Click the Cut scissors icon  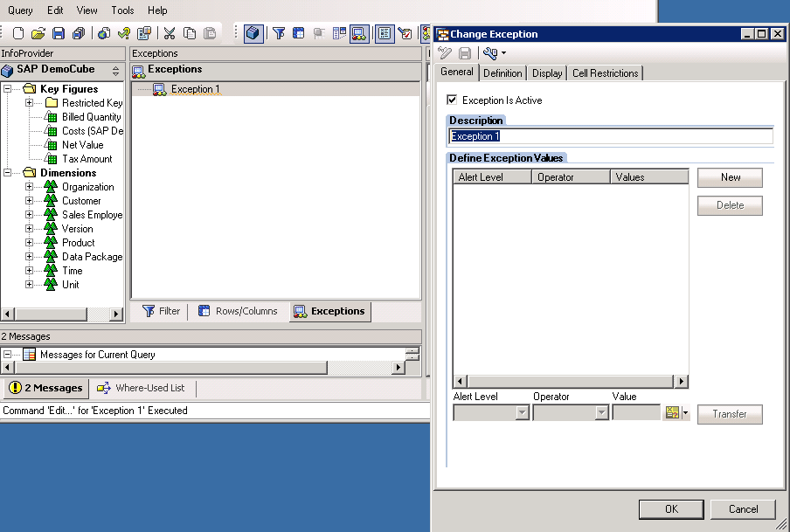click(169, 33)
